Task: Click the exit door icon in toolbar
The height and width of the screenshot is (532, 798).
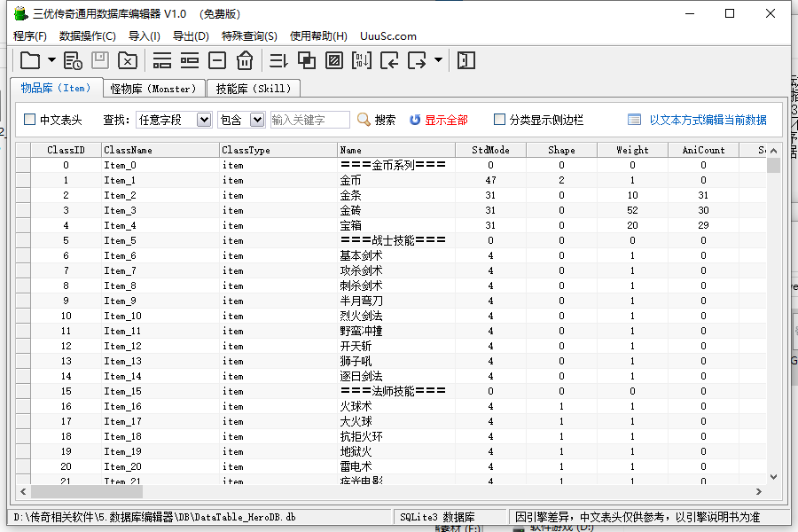Action: click(x=466, y=60)
